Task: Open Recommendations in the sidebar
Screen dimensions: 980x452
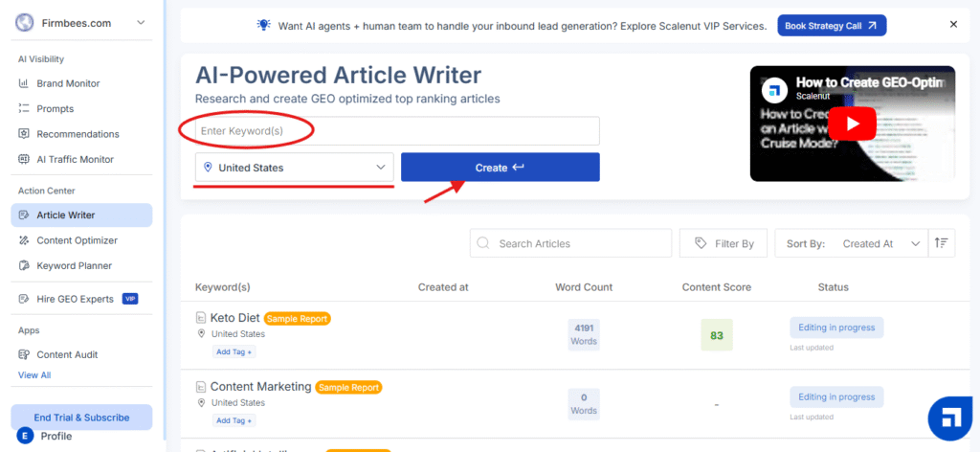Action: pos(78,134)
